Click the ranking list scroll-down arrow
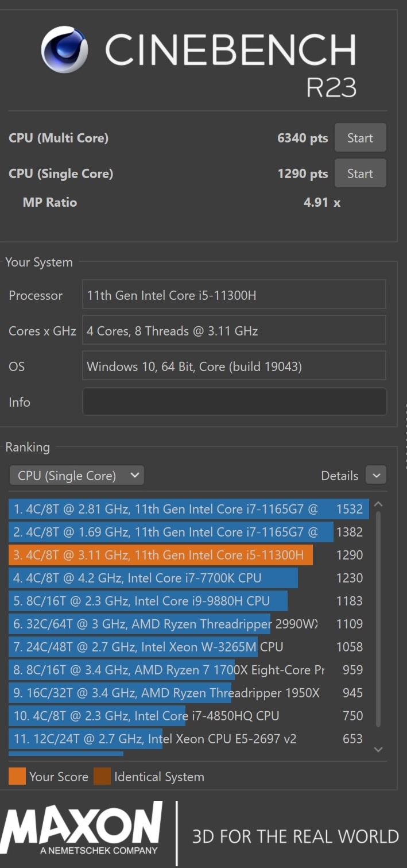 point(378,749)
